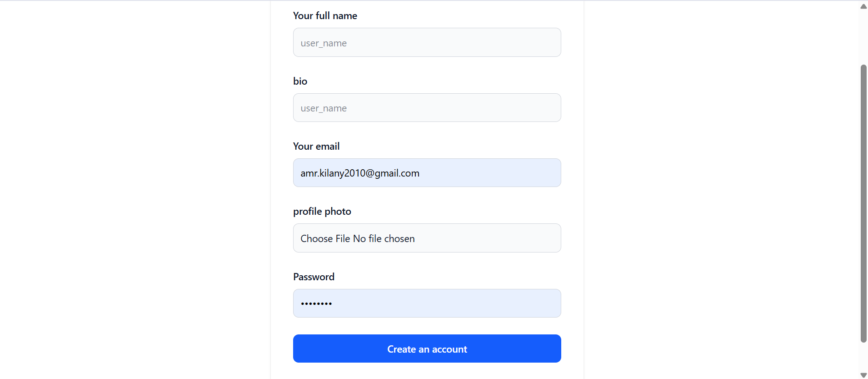Click the email field with amr.kilany2010@gmail.com
The image size is (868, 379).
pos(427,173)
